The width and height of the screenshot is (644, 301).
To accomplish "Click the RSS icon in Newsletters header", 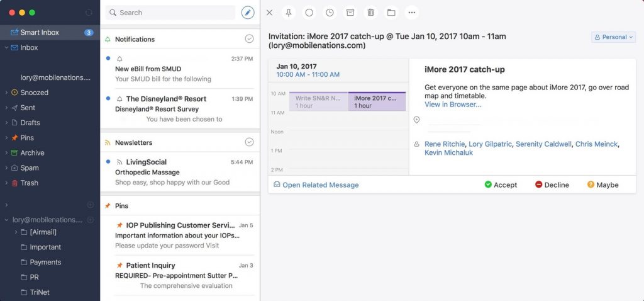I will (108, 143).
